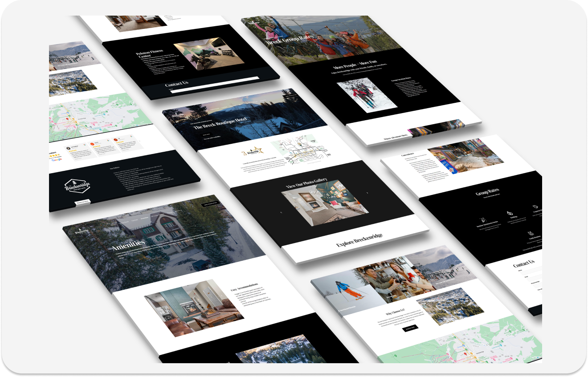This screenshot has width=588, height=377.
Task: Click the three-star Breckenridge rating badge
Action: click(x=252, y=151)
